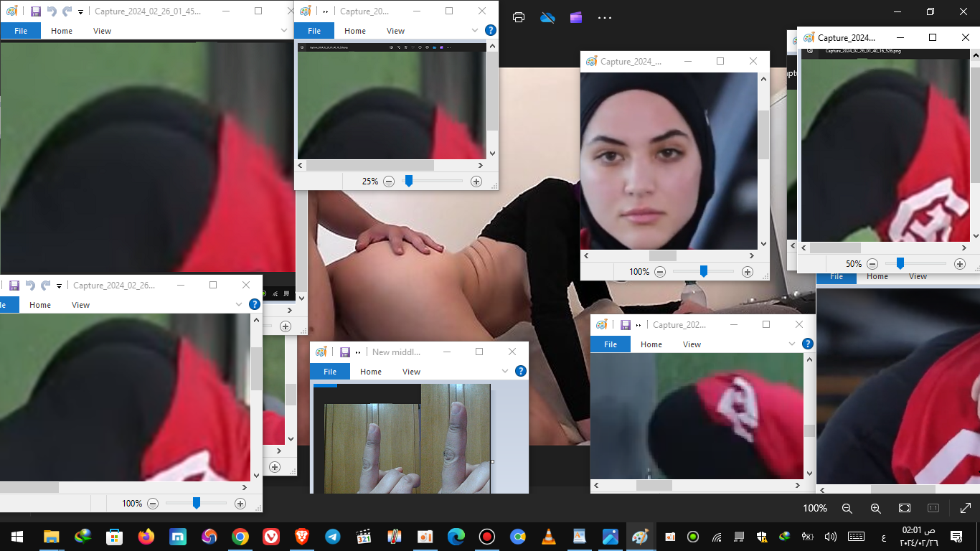Toggle the volume speaker in system tray

[831, 537]
